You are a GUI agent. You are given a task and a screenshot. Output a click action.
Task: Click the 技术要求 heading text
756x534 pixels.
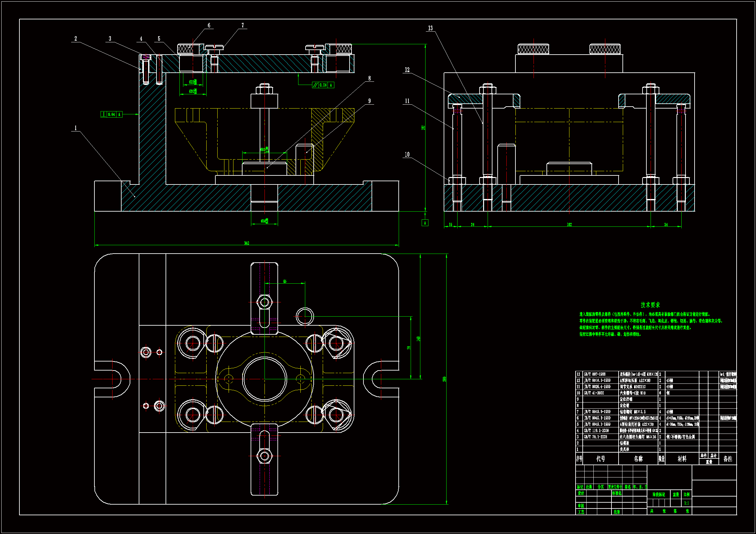point(650,305)
